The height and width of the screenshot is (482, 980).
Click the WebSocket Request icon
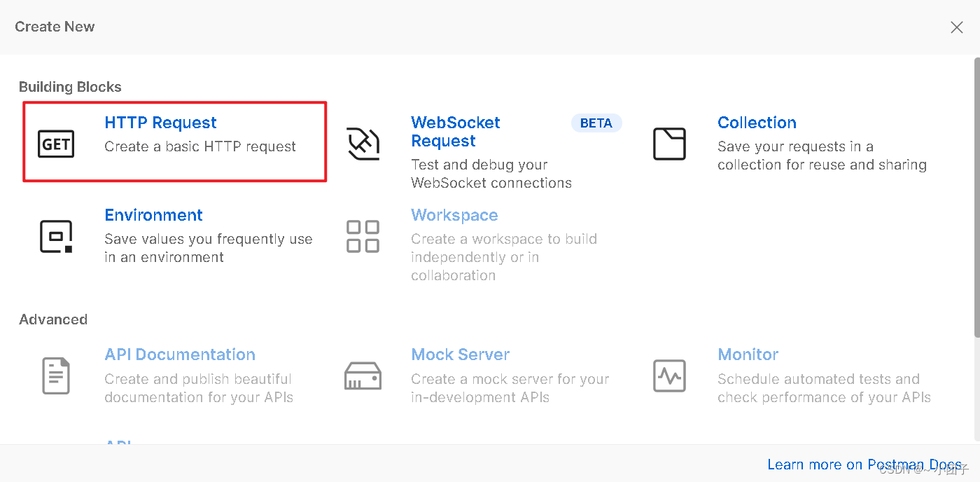click(363, 143)
